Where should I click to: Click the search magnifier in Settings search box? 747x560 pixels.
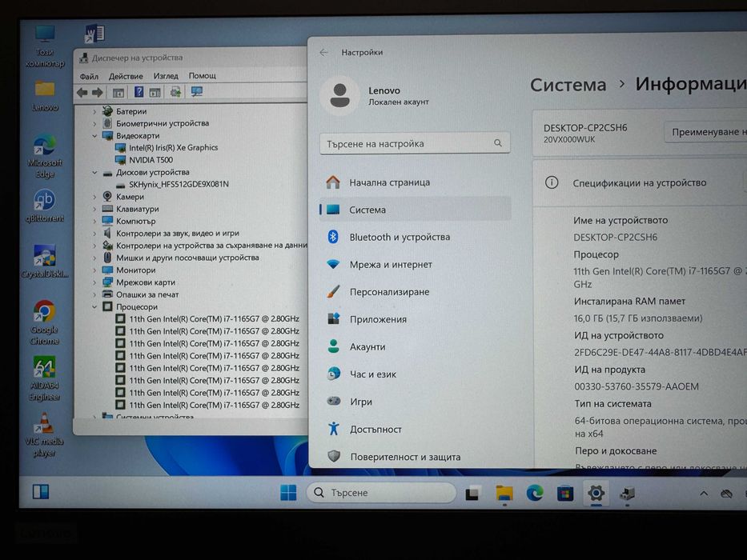coord(498,143)
